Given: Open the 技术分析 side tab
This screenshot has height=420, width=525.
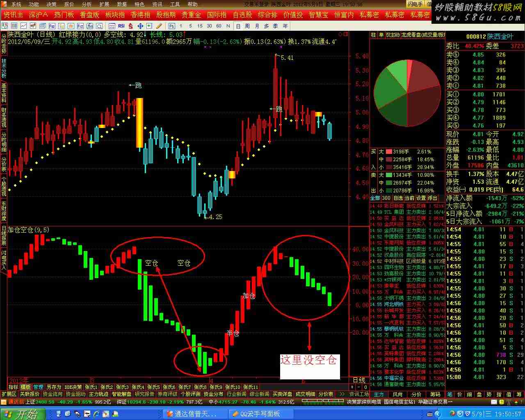Looking at the screenshot, I should (4, 68).
